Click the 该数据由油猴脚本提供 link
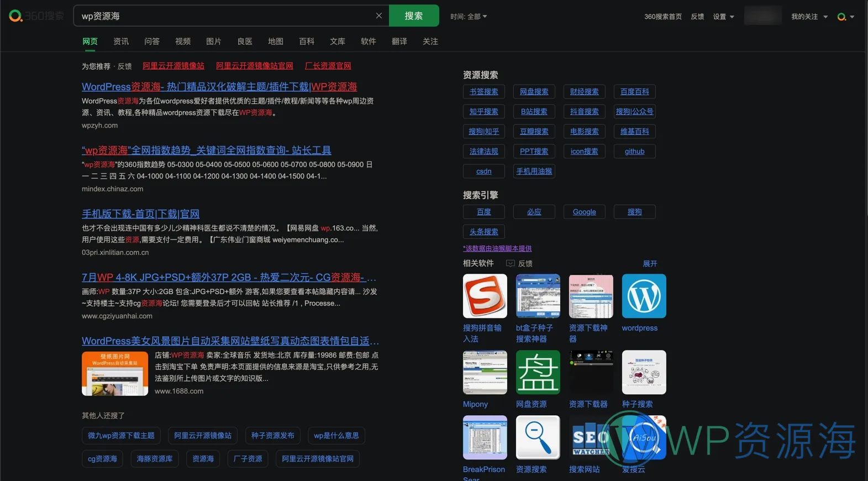Image resolution: width=868 pixels, height=481 pixels. [x=497, y=249]
